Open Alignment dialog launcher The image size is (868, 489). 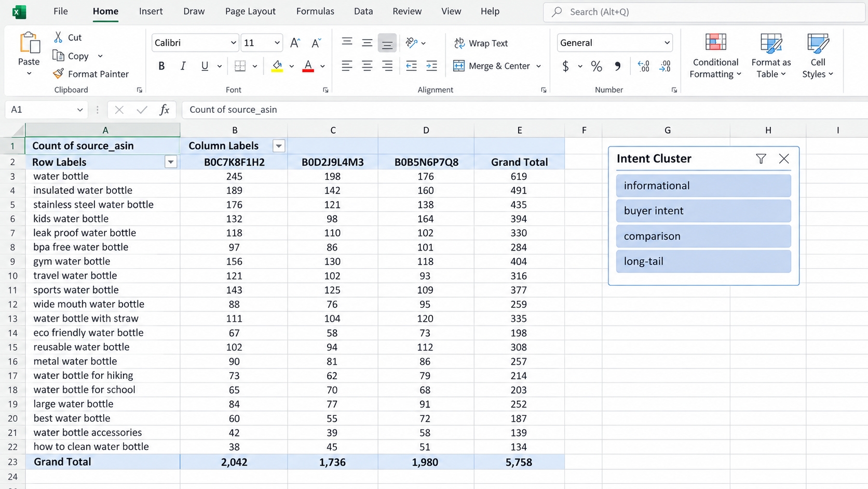(544, 90)
